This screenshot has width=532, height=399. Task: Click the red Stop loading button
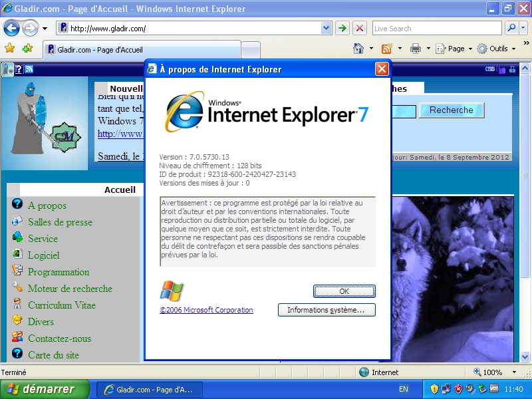360,28
